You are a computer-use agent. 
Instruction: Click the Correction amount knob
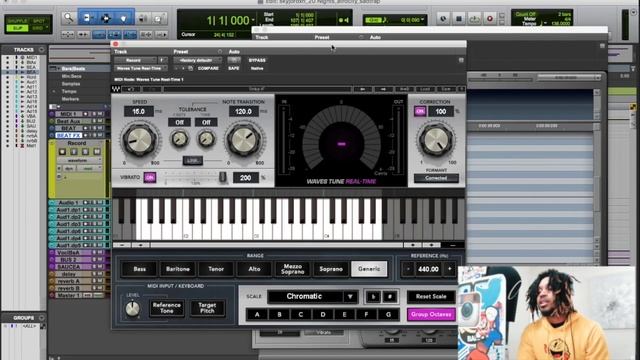[x=436, y=140]
